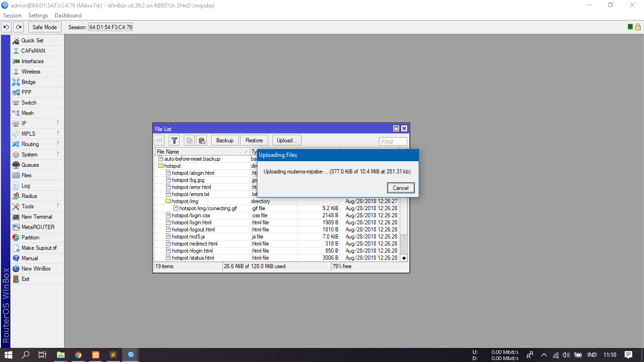644x362 pixels.
Task: Open the Bridge section
Action: (37, 82)
